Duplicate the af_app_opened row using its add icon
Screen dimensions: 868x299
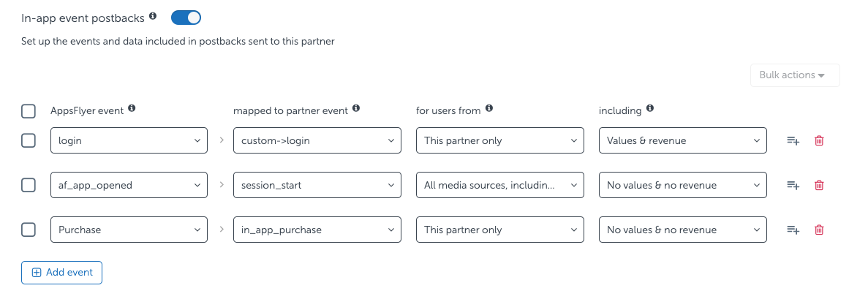tap(793, 185)
